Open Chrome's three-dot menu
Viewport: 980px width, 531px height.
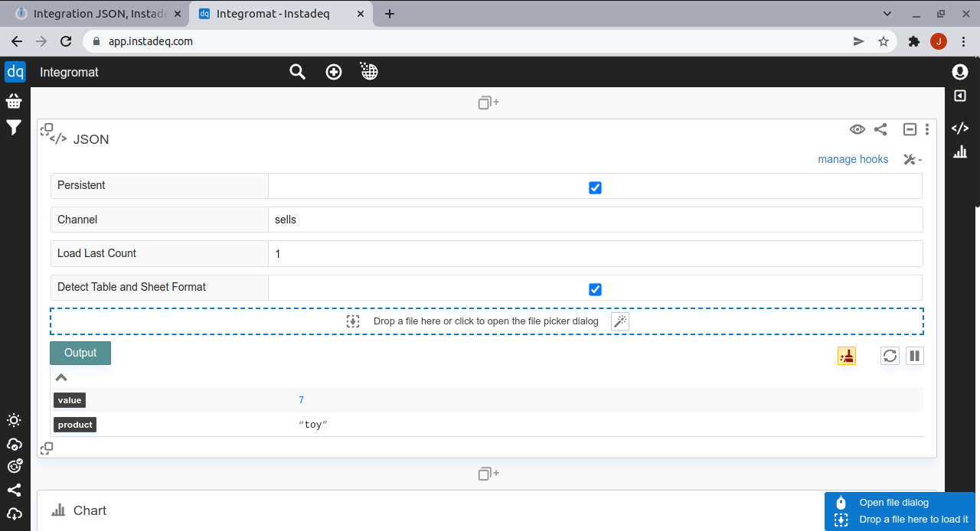pos(962,41)
